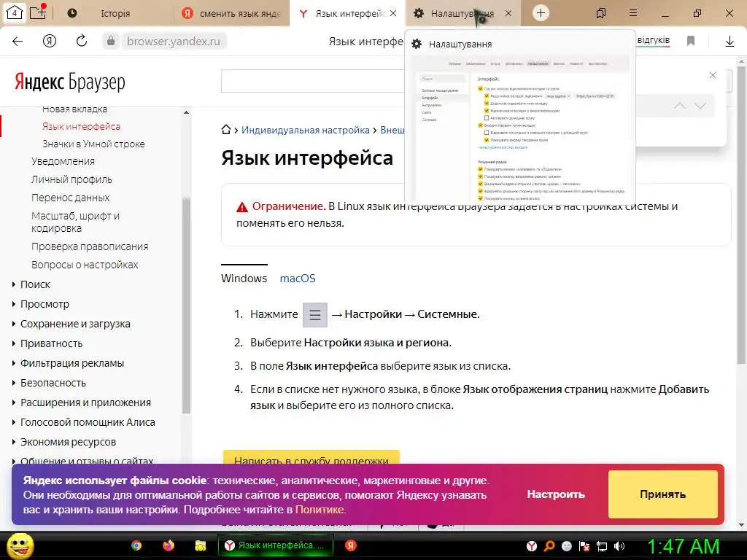747x560 pixels.
Task: Launch Chrome from the taskbar
Action: [136, 545]
